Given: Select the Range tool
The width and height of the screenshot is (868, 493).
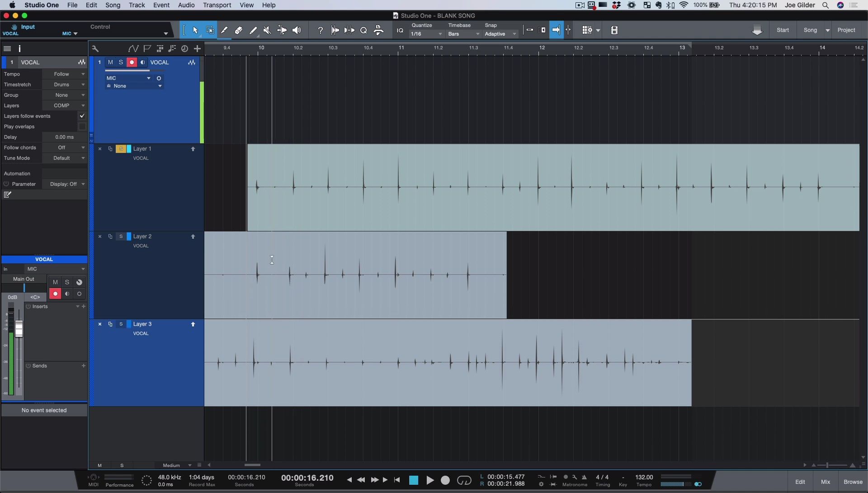Looking at the screenshot, I should click(x=210, y=30).
